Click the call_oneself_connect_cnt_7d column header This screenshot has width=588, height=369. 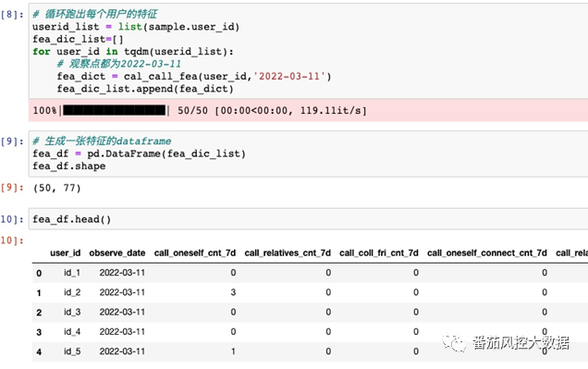point(486,253)
